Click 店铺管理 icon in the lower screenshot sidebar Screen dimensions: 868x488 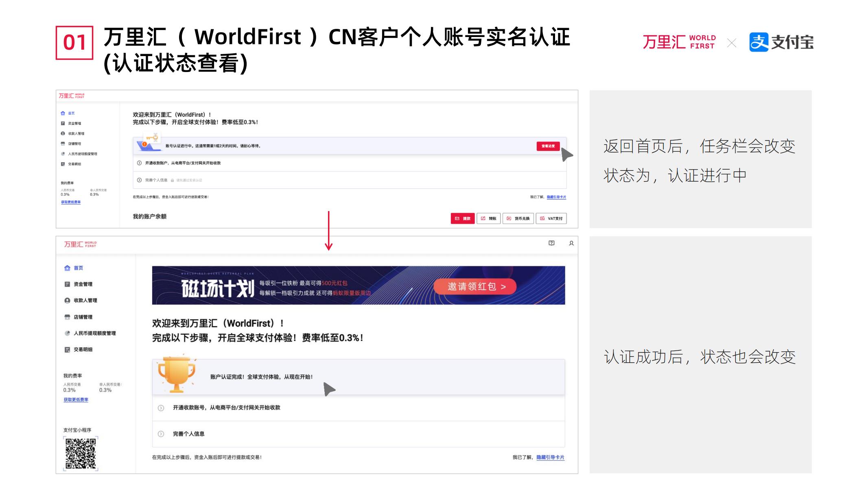(67, 317)
